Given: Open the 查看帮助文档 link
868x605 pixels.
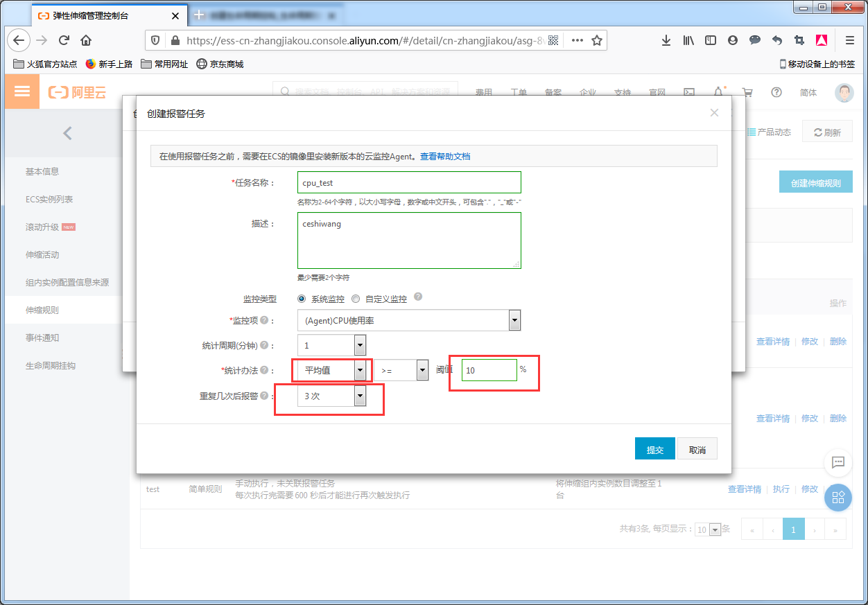Looking at the screenshot, I should point(445,157).
